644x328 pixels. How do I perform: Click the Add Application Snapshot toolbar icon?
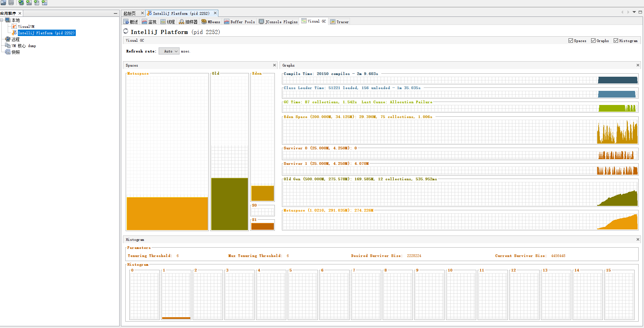point(44,2)
